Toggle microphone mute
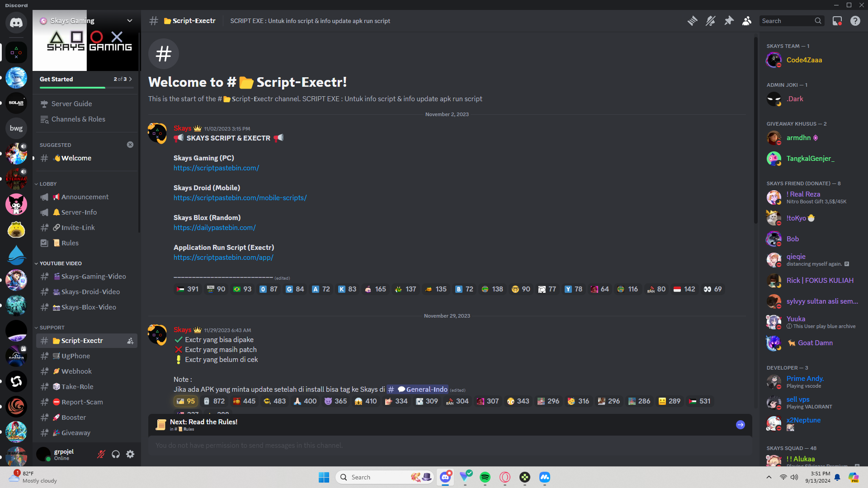868x488 pixels. (x=101, y=454)
